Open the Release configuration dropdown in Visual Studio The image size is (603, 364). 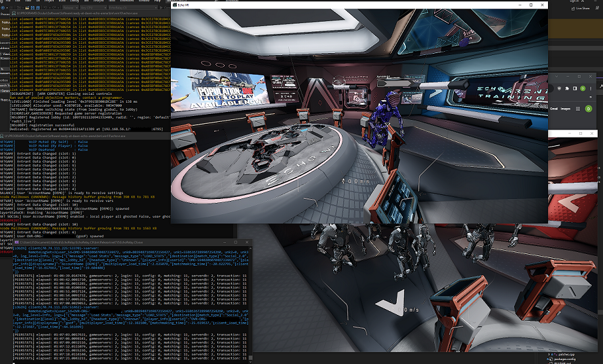pyautogui.click(x=70, y=8)
